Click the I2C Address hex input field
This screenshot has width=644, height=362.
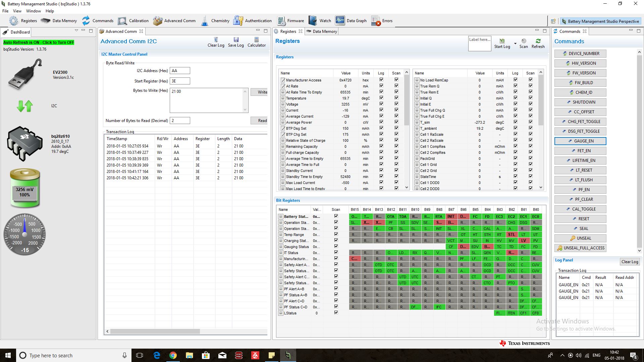coord(180,71)
